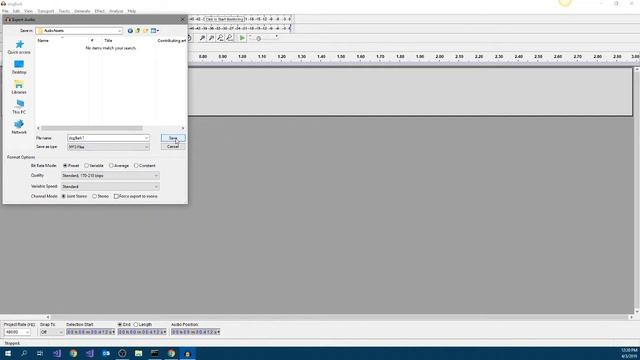Viewport: 640px width, 360px height.
Task: Open Libraries in the places sidebar
Action: pos(19,87)
